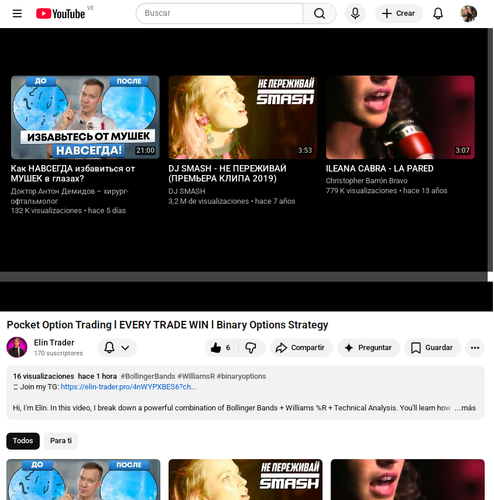Click the video title 'Pocket Option Trading'
494x500 pixels.
pos(167,325)
